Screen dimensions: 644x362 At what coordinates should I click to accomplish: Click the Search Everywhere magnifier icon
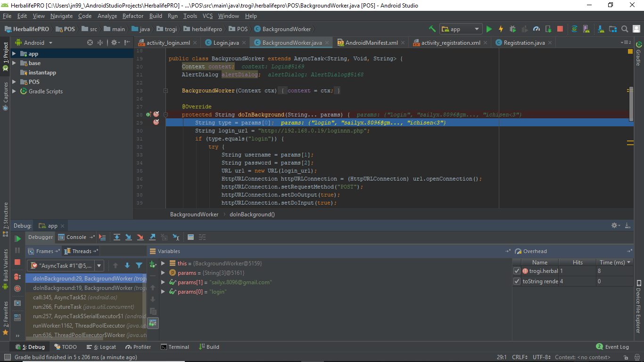tap(624, 29)
